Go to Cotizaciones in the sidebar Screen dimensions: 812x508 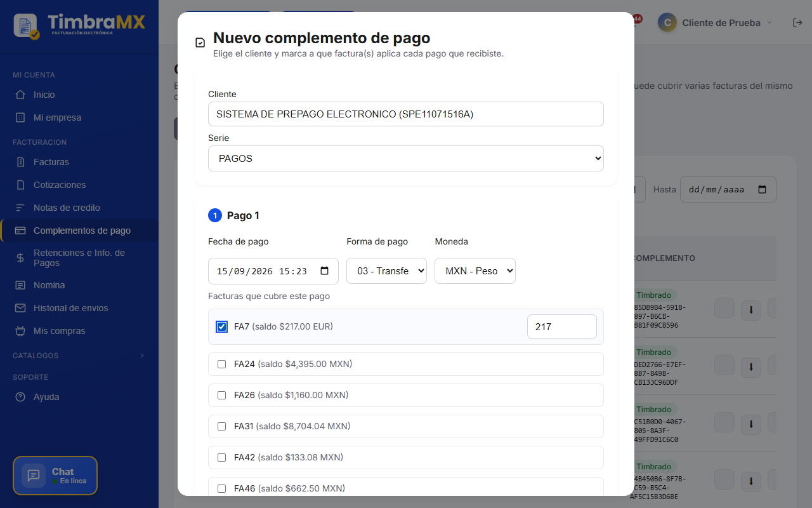pos(60,185)
